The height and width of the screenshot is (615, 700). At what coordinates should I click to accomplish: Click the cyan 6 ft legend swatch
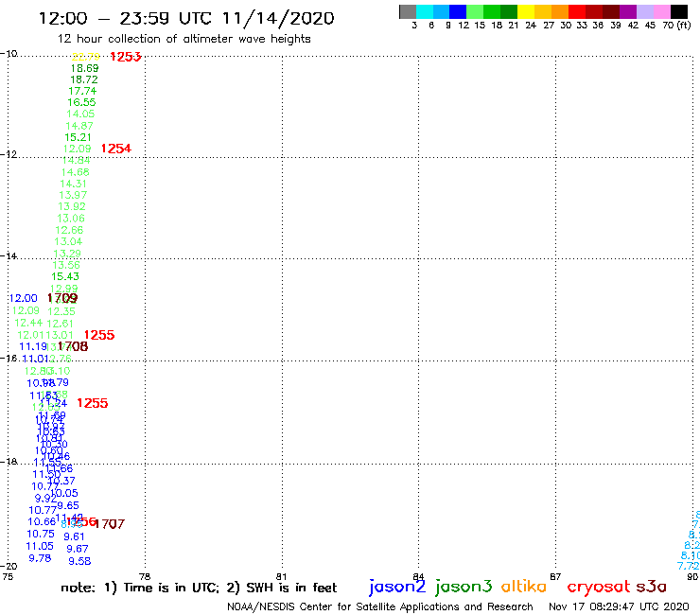425,12
